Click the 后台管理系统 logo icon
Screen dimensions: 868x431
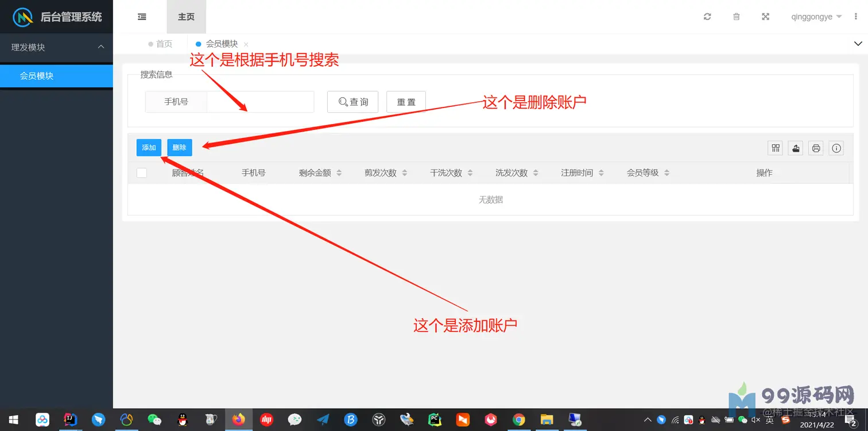23,17
